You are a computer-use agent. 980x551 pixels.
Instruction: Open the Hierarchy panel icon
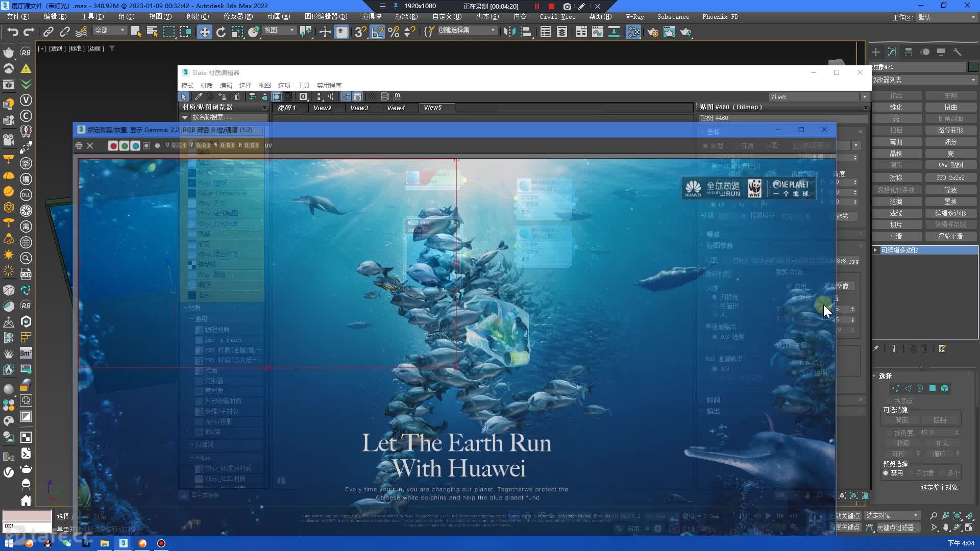click(909, 52)
